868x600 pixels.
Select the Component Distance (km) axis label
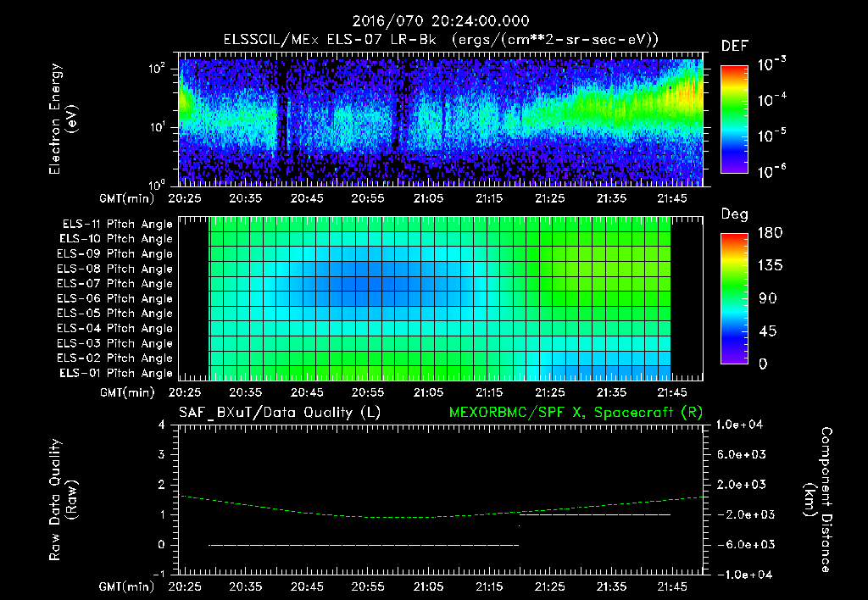818,500
